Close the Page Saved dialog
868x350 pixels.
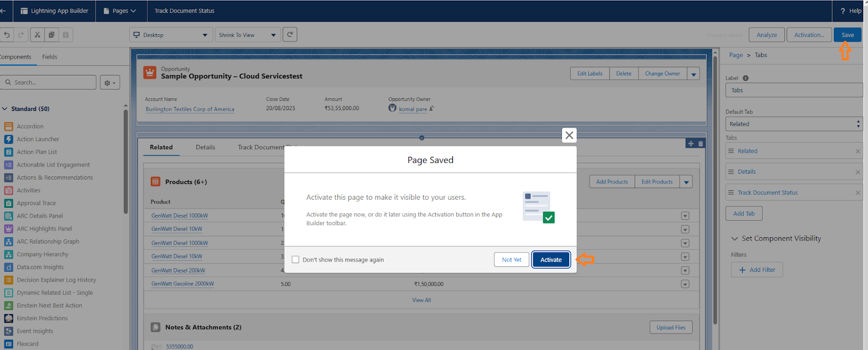569,135
